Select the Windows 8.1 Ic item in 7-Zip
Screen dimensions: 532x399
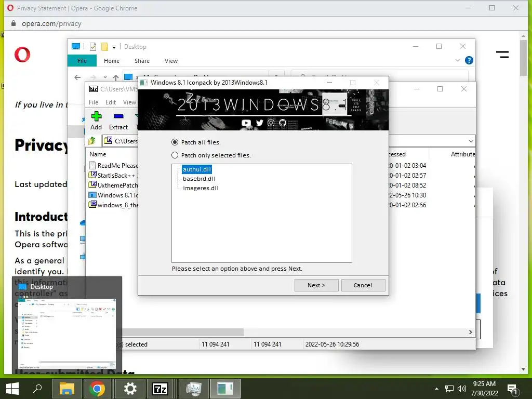tap(114, 195)
